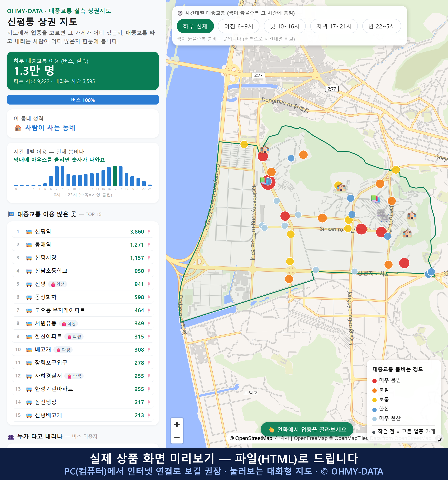Screen dimensions: 448x480
Task: Click the 2;77 road shield near Dongmae-ro
Action: tap(332, 89)
